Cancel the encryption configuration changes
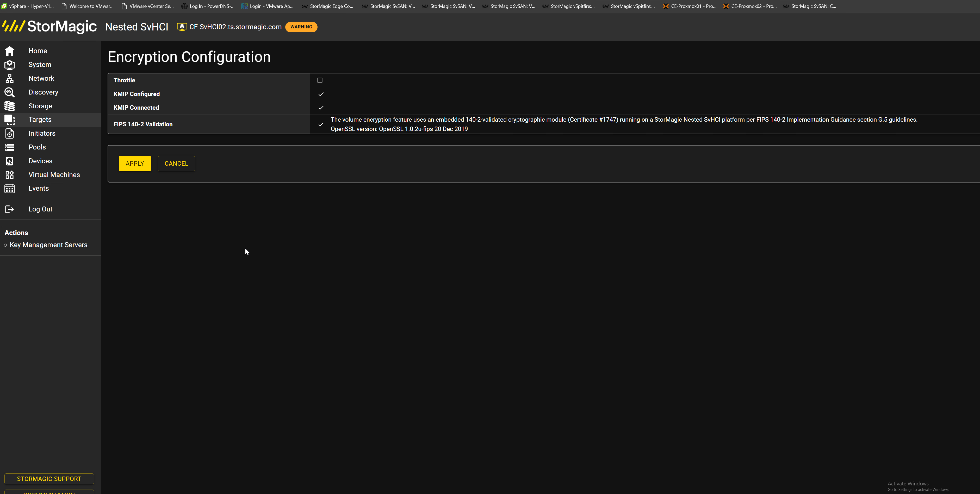Viewport: 980px width, 494px height. pyautogui.click(x=176, y=164)
